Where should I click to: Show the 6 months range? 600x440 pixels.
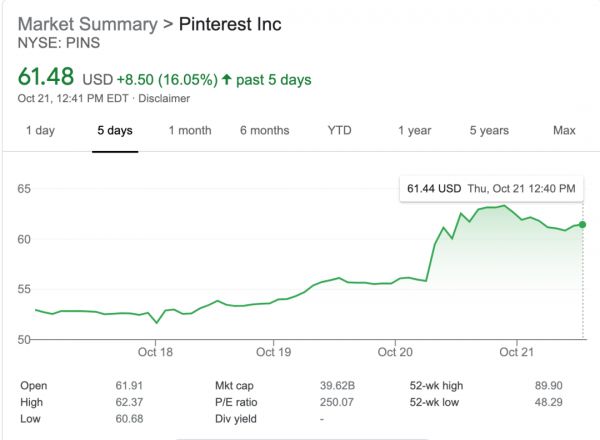coord(264,131)
